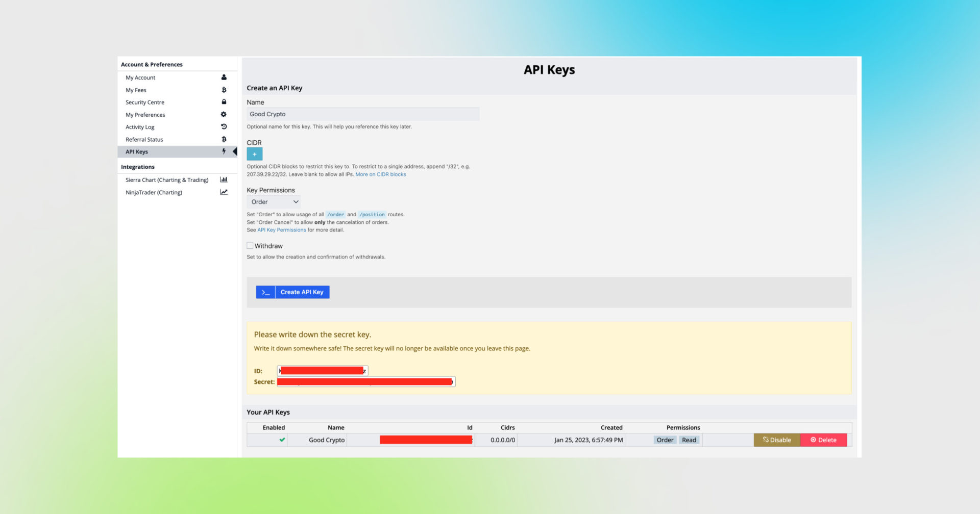Delete the Good Crypto API key
Image resolution: width=980 pixels, height=514 pixels.
pos(823,440)
